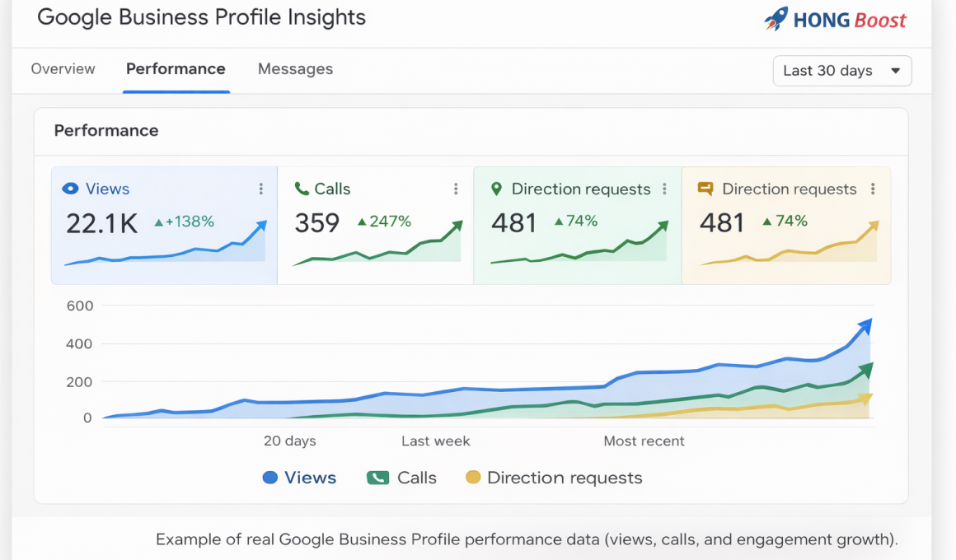Viewport: 956px width, 560px height.
Task: Open the kebab menu on Calls card
Action: 456,189
